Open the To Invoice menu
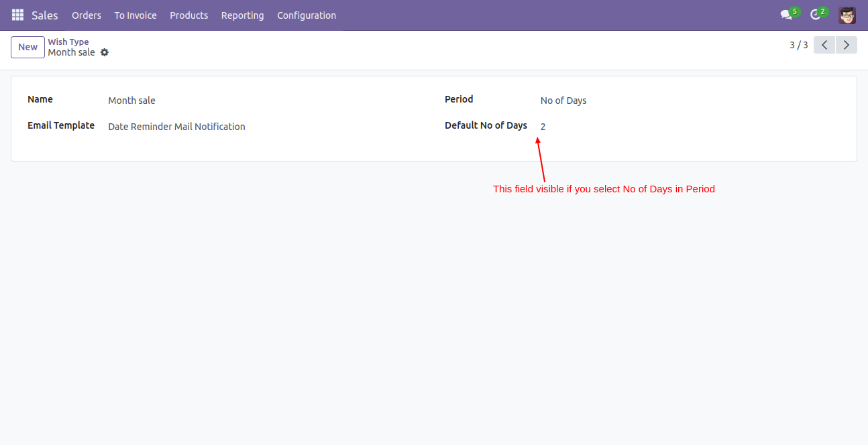Screen dimensions: 868x445 135,15
